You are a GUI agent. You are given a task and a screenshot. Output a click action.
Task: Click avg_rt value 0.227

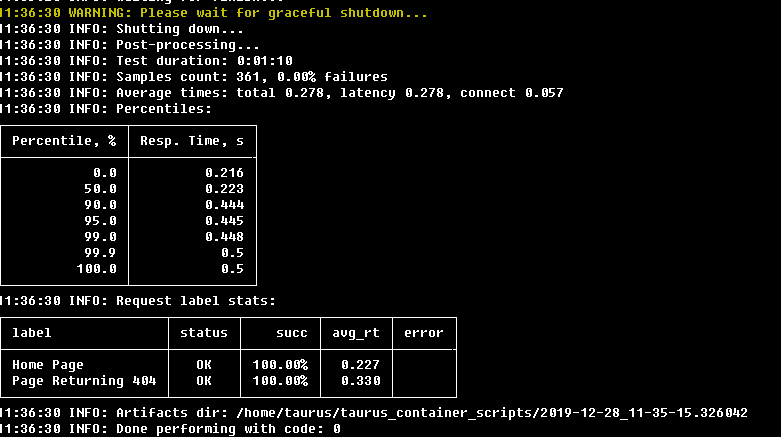[x=361, y=365]
